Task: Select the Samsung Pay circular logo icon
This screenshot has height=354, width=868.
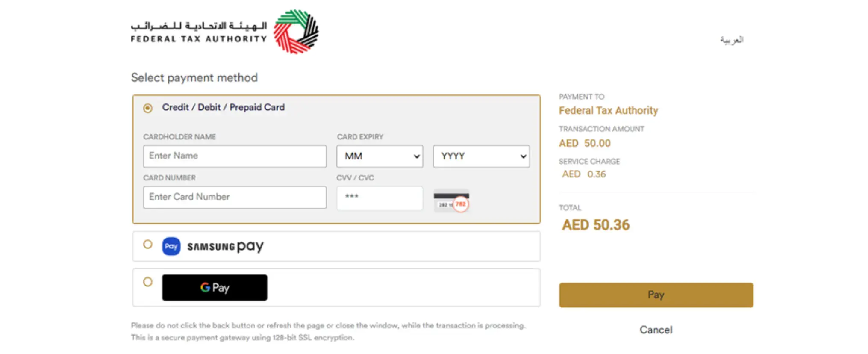Action: coord(171,246)
